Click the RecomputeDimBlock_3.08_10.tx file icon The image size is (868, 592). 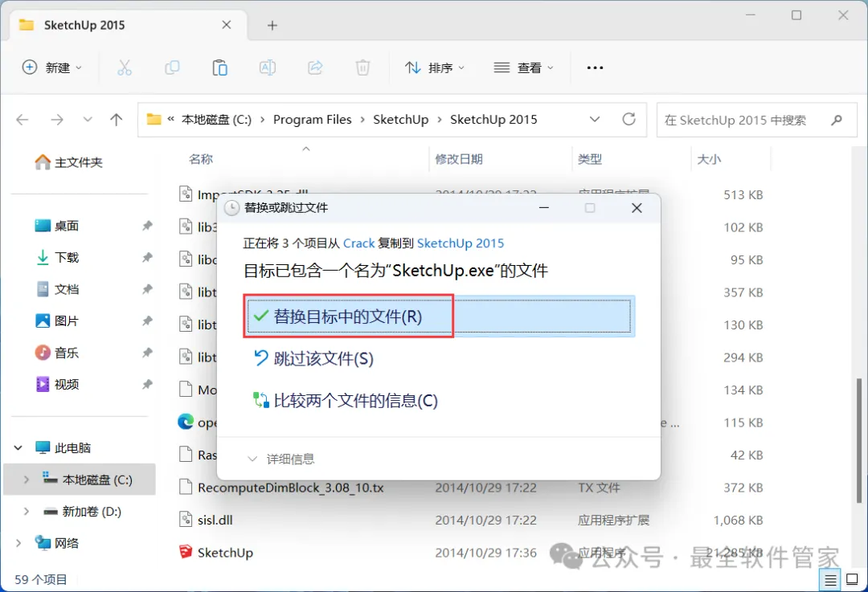186,487
